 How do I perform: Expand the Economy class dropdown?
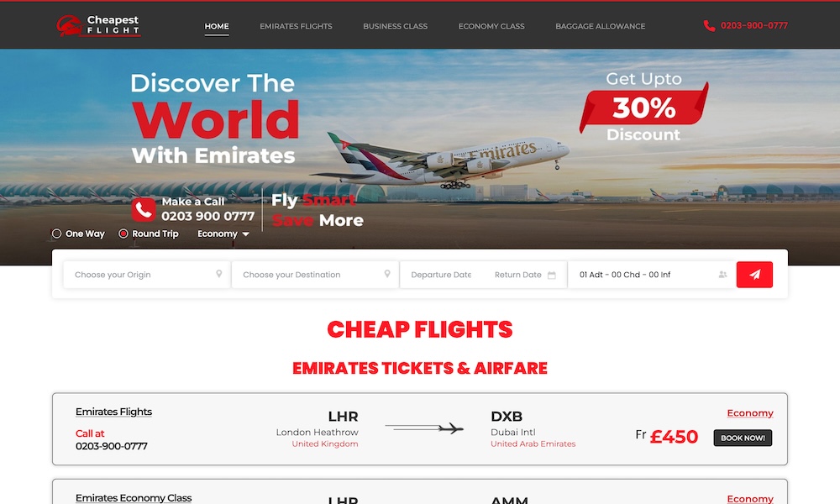pyautogui.click(x=223, y=234)
